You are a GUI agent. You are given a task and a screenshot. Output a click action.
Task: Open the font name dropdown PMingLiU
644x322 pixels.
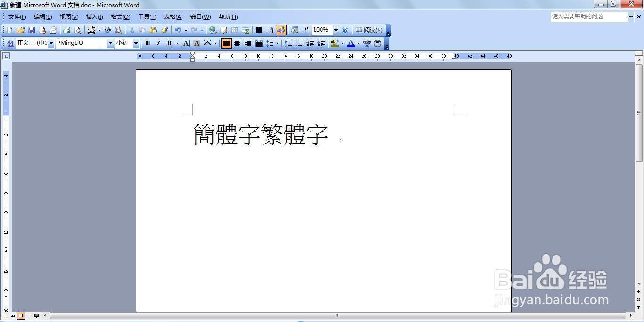coord(110,43)
